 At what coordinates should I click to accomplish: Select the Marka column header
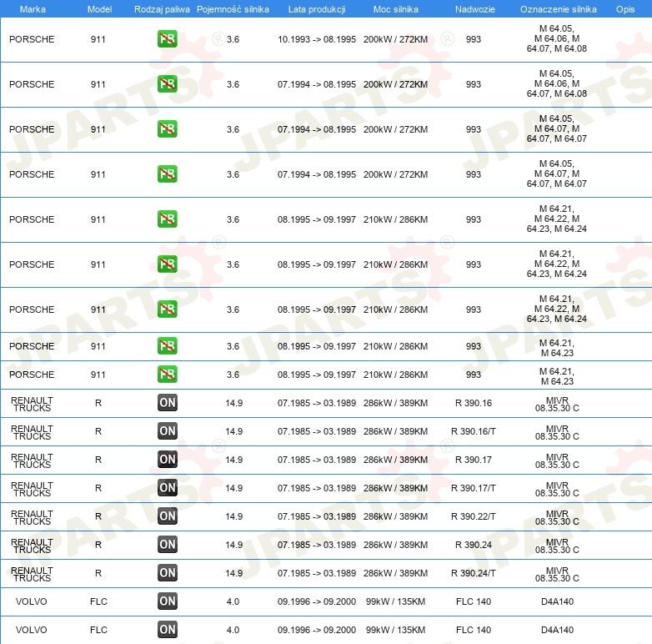coord(33,9)
